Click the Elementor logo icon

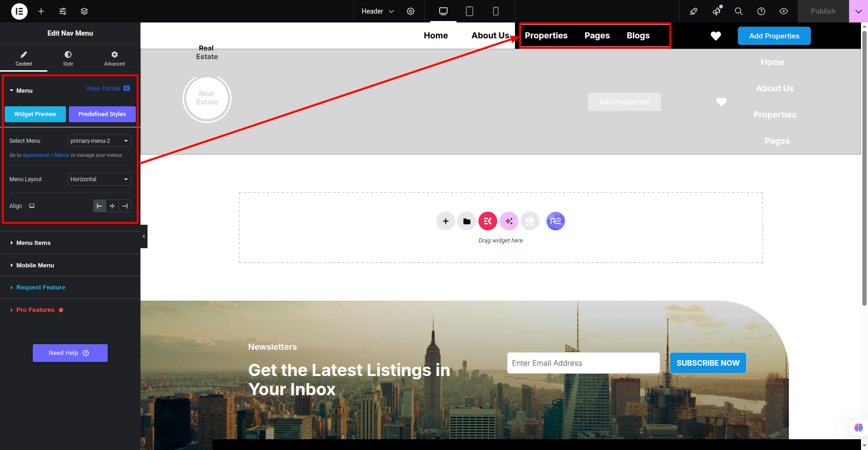[19, 11]
